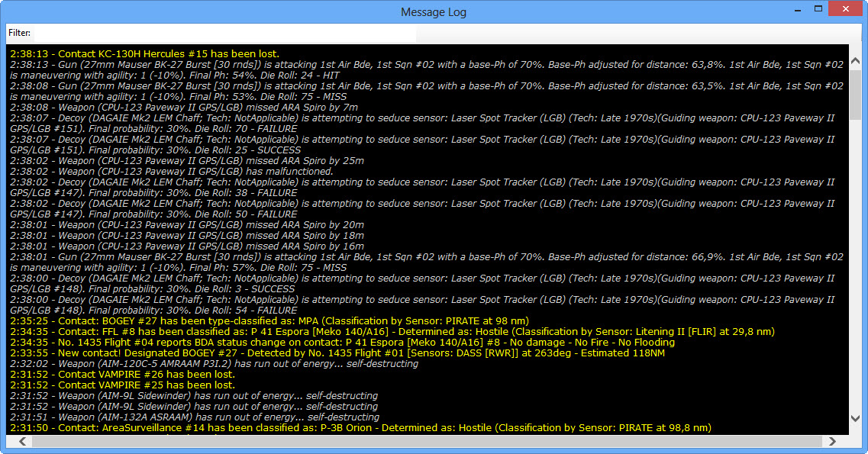Click the Filter text input field

click(x=224, y=33)
